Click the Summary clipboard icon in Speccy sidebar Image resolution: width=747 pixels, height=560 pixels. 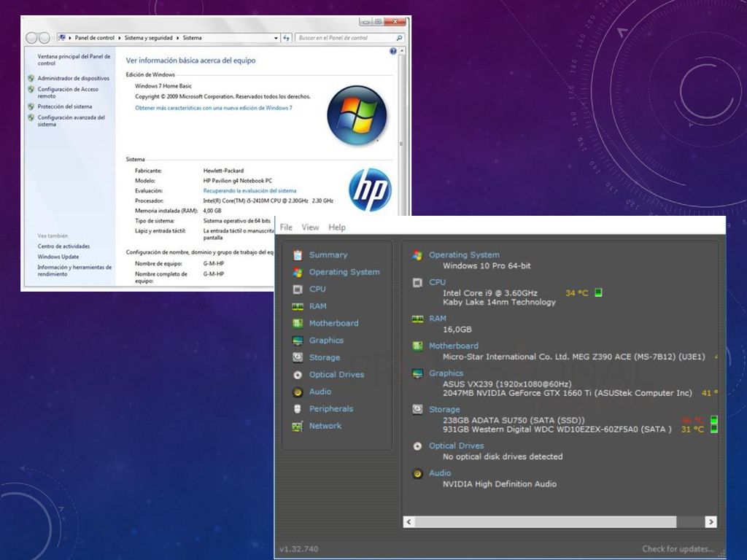coord(298,255)
